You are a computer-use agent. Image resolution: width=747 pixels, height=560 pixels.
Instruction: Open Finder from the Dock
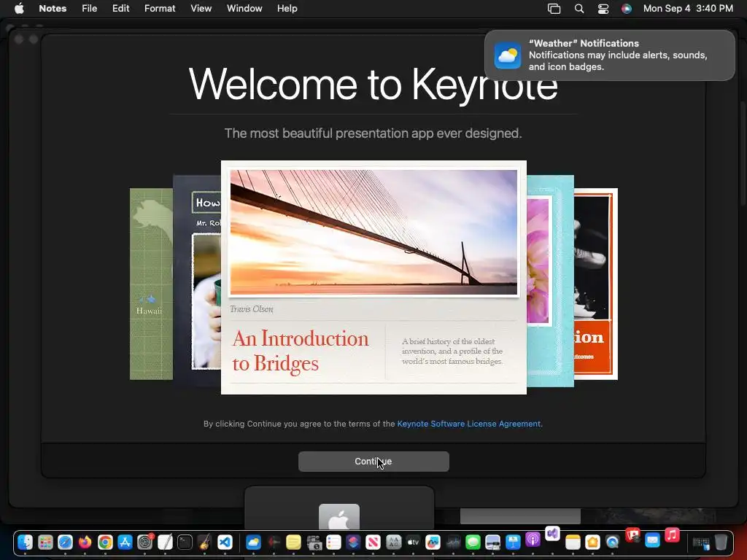click(x=26, y=542)
